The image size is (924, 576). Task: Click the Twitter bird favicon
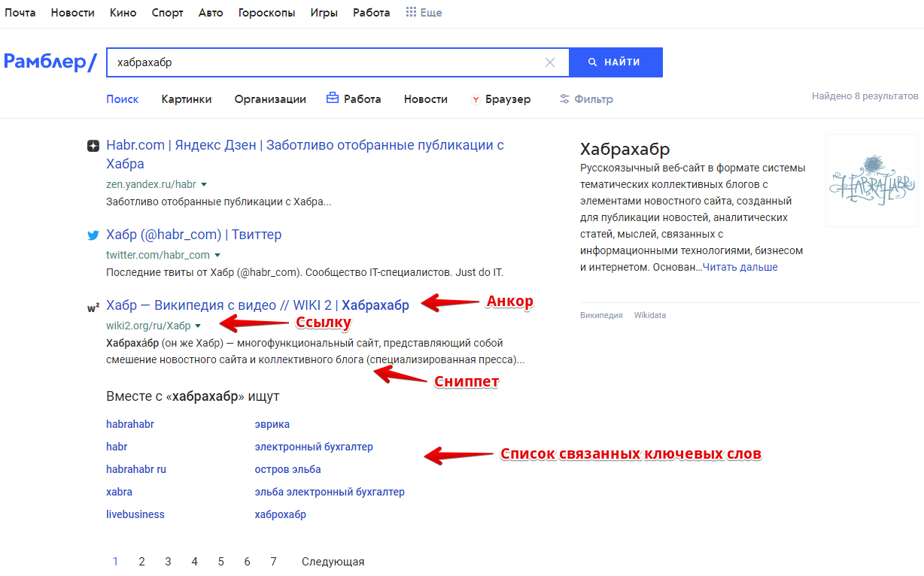93,235
